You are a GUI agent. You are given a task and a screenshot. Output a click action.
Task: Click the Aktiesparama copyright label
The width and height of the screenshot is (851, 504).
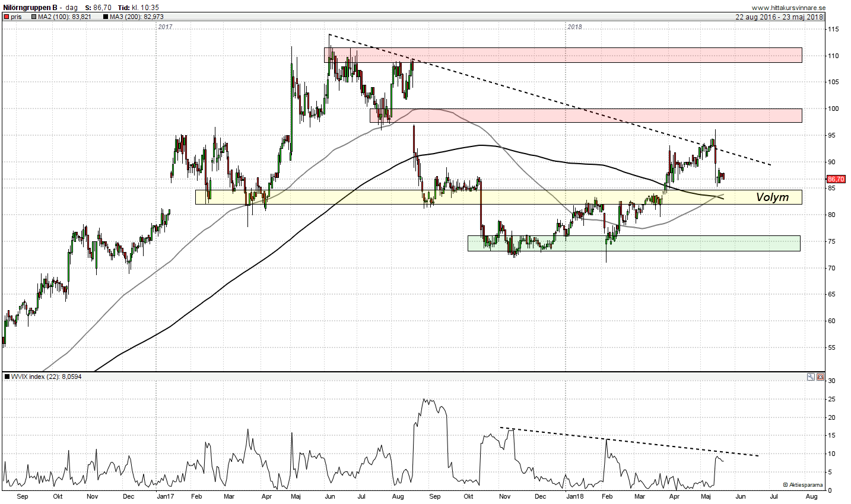803,484
